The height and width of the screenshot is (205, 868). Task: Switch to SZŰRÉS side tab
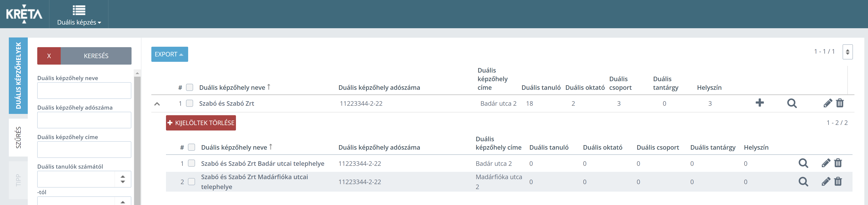(x=18, y=138)
